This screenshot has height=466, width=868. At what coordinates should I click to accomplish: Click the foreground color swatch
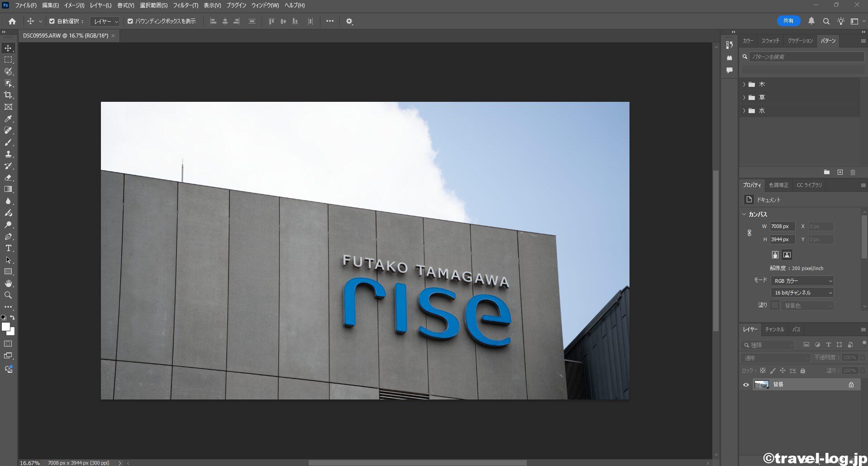pos(5,327)
